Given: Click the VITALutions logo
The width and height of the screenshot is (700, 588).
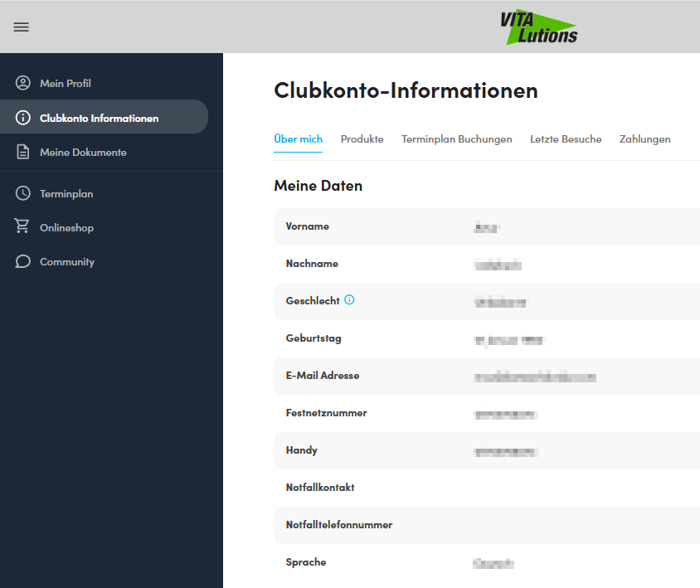Looking at the screenshot, I should (x=541, y=26).
